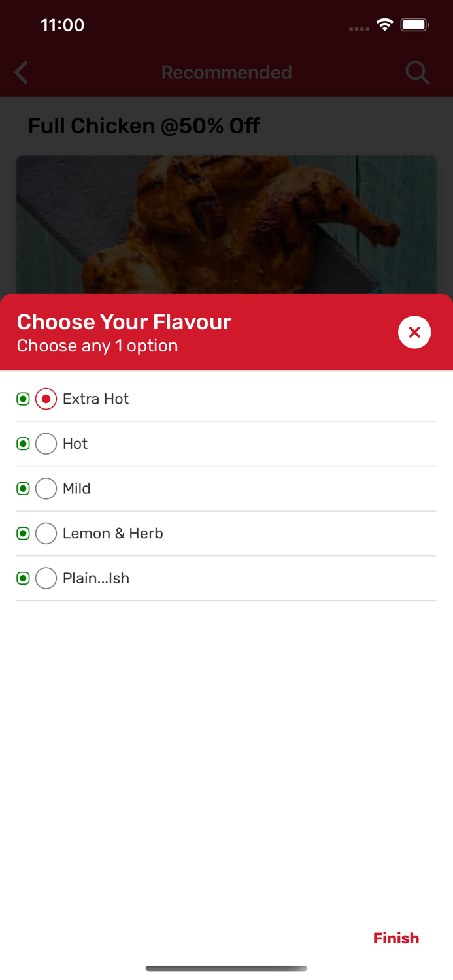
Task: Tap the Wi-Fi icon in the status bar
Action: (x=384, y=24)
